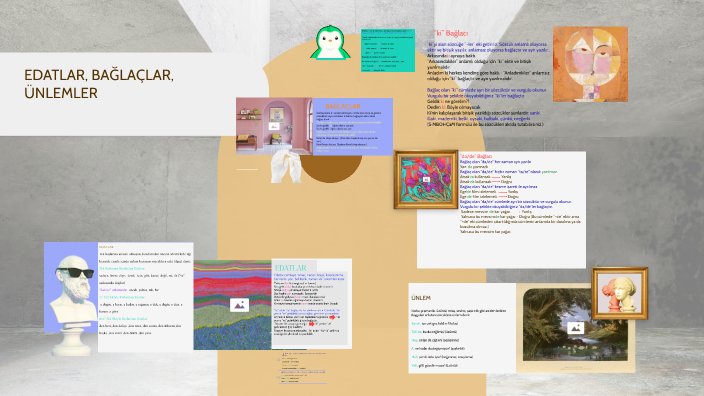Click the sunglasses on the bearded bust
The image size is (704, 396).
[x=75, y=272]
